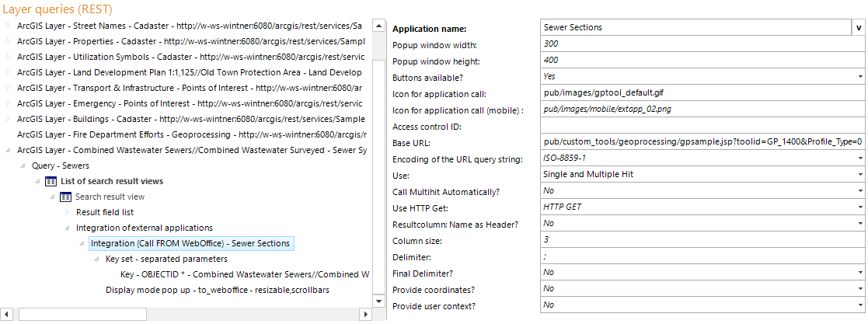Open the Application name dropdown arrow
The width and height of the screenshot is (868, 324).
859,27
